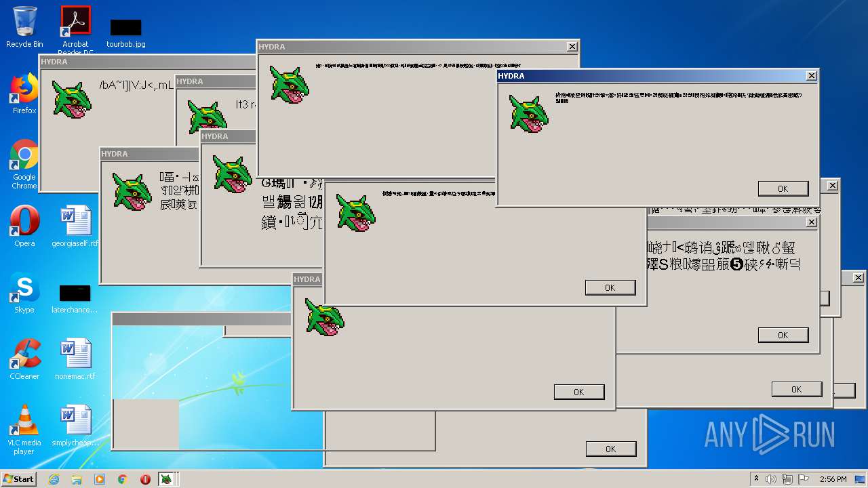Click the dragon icon in the lowest titled HYDRA dialog
Image resolution: width=868 pixels, height=488 pixels.
pos(325,317)
